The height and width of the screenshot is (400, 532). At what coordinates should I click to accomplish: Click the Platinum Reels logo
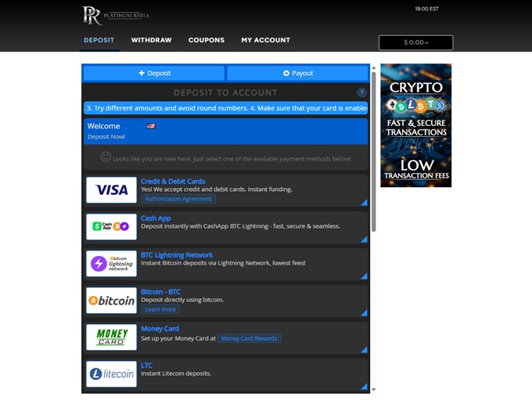click(115, 16)
